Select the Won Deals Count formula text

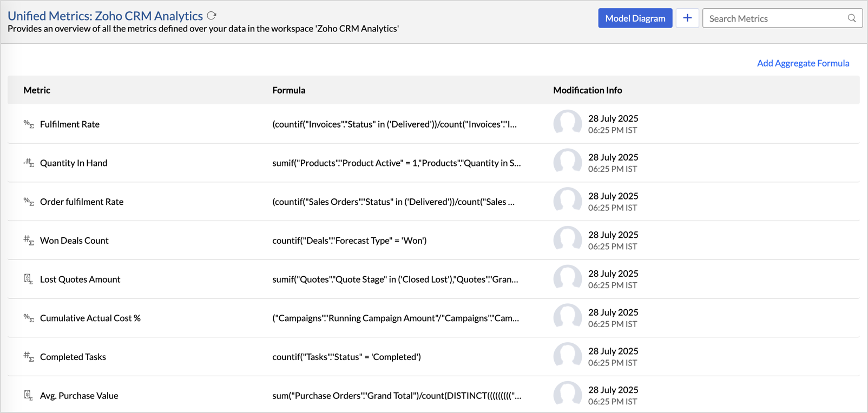click(349, 241)
